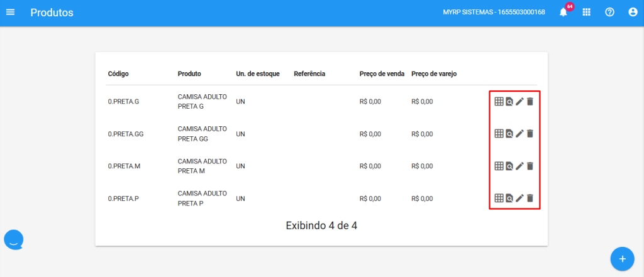View details of 0.PRETA.M via magnifier icon
644x277 pixels.
(x=509, y=166)
